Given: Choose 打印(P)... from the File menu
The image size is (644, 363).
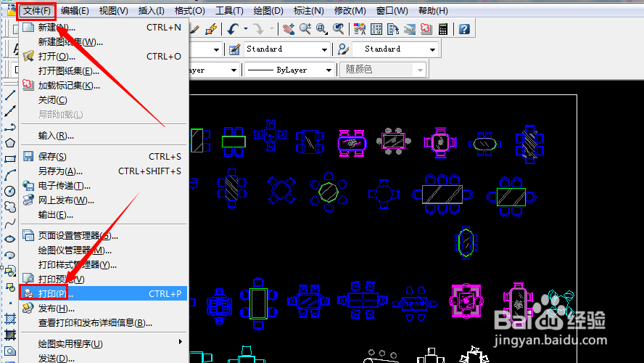Looking at the screenshot, I should point(103,293).
